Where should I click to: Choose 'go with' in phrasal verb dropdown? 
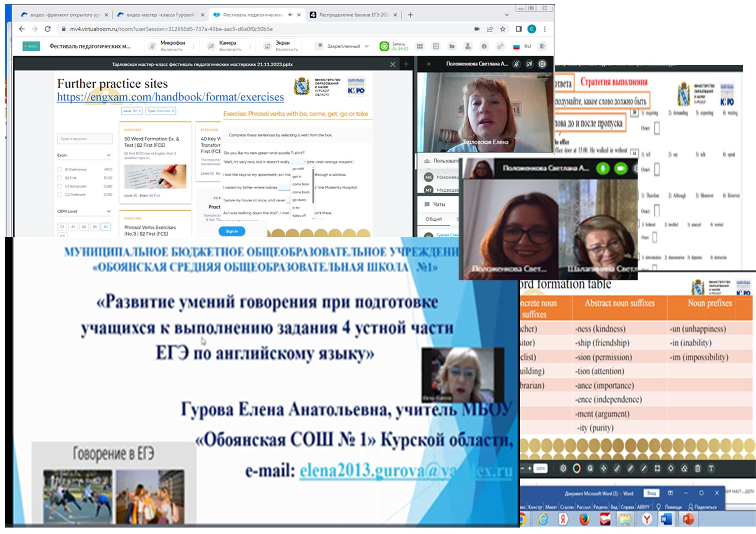point(298,169)
